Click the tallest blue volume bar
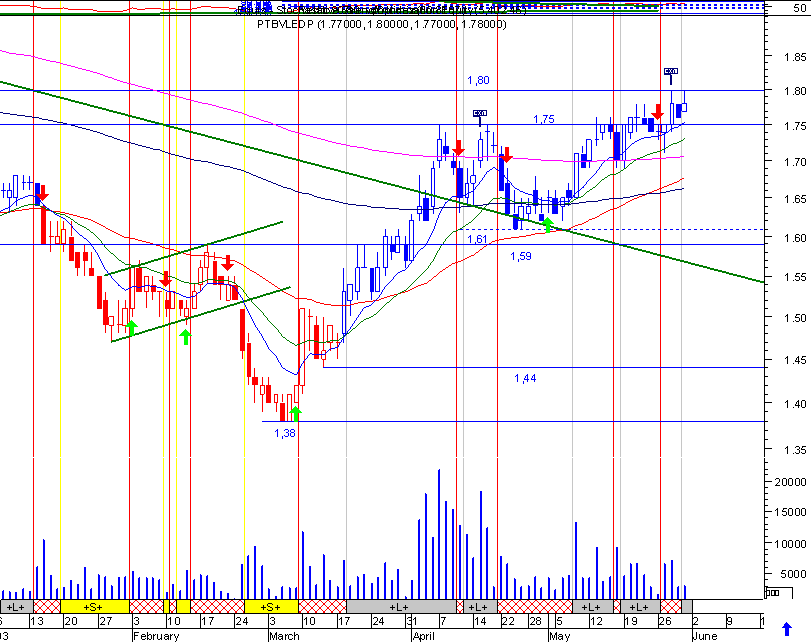The image size is (811, 642). (x=439, y=534)
